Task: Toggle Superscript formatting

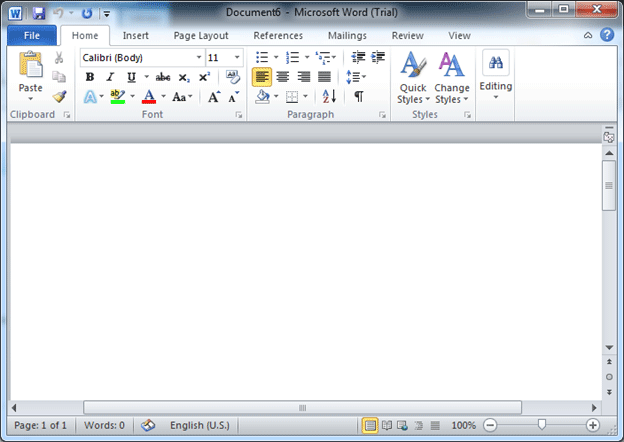Action: pos(205,77)
